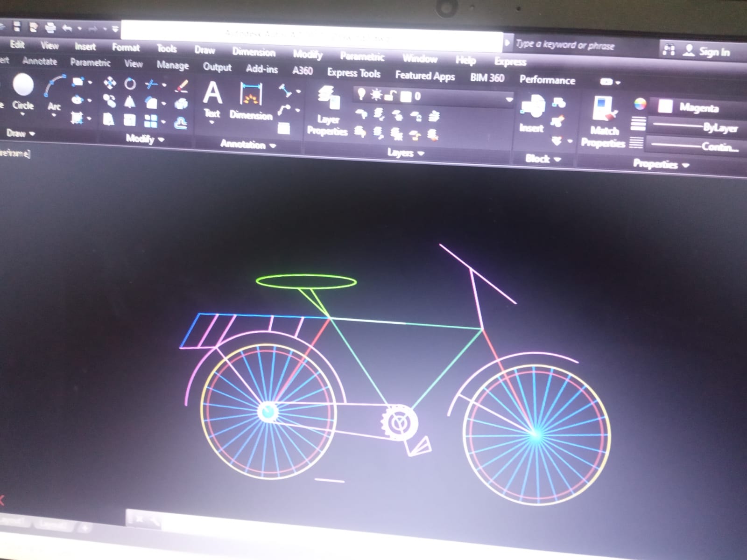Pick the Erase tool icon
Screen dimensions: 747x560
181,86
